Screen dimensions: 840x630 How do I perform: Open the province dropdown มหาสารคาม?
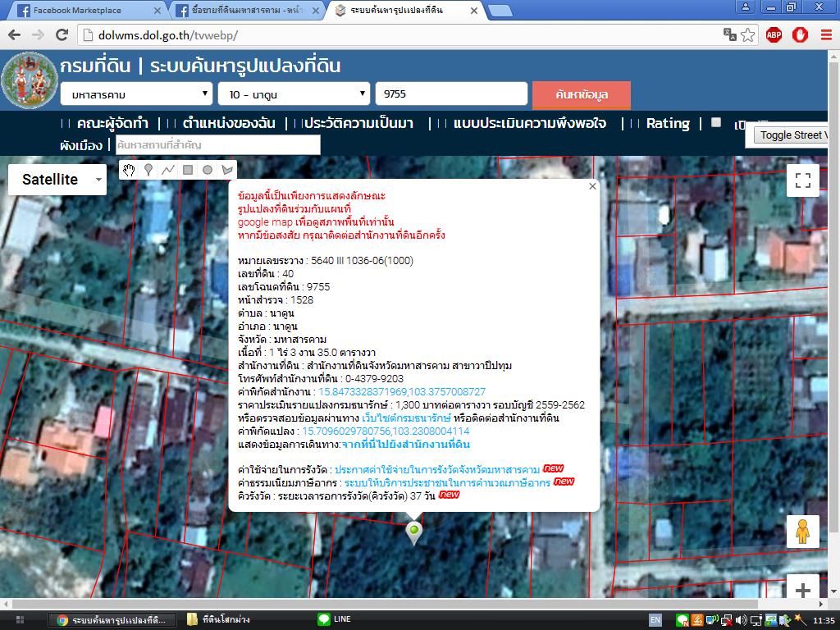pyautogui.click(x=137, y=94)
